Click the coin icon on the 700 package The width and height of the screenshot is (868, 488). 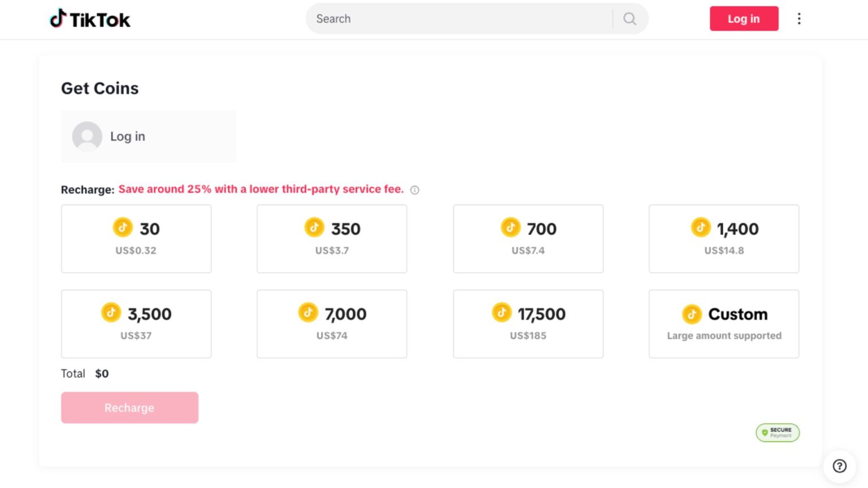point(510,227)
